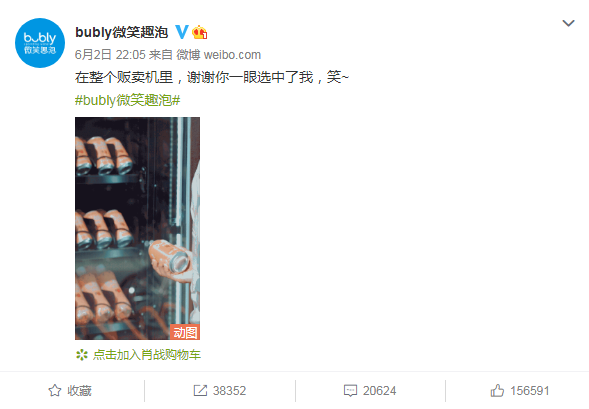Image resolution: width=589 pixels, height=409 pixels.
Task: Click the comment bubble icon
Action: click(350, 391)
